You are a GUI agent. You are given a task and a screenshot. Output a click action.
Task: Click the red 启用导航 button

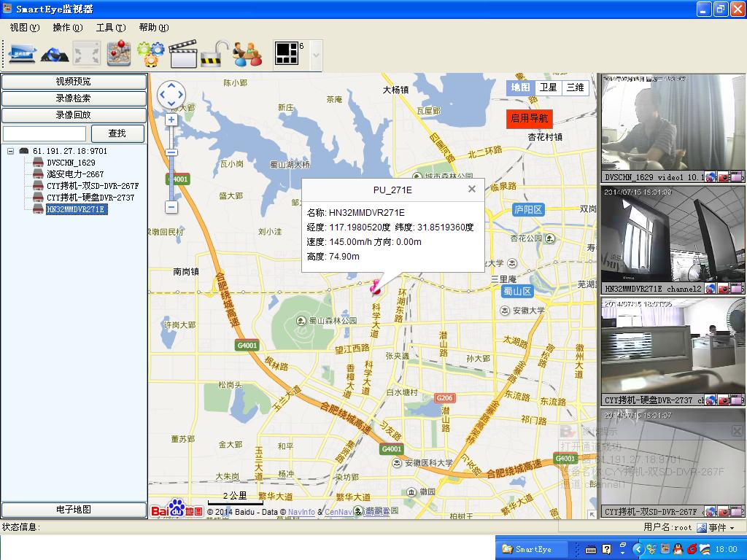coord(530,119)
